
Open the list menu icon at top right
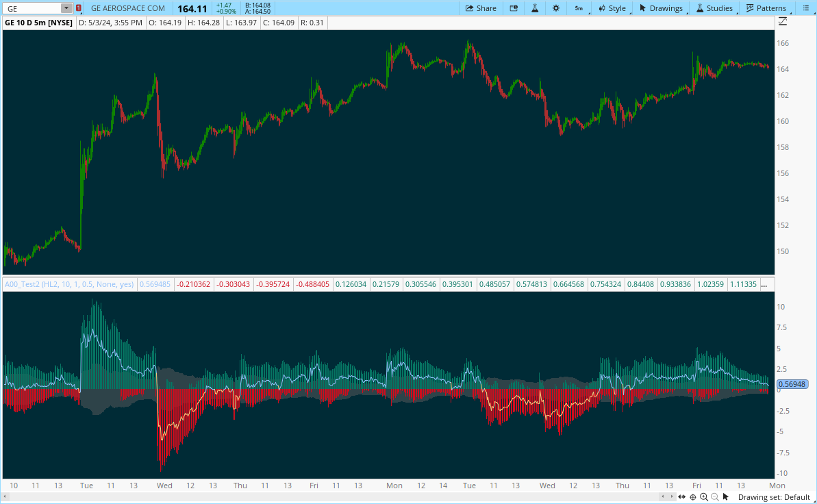[x=805, y=8]
